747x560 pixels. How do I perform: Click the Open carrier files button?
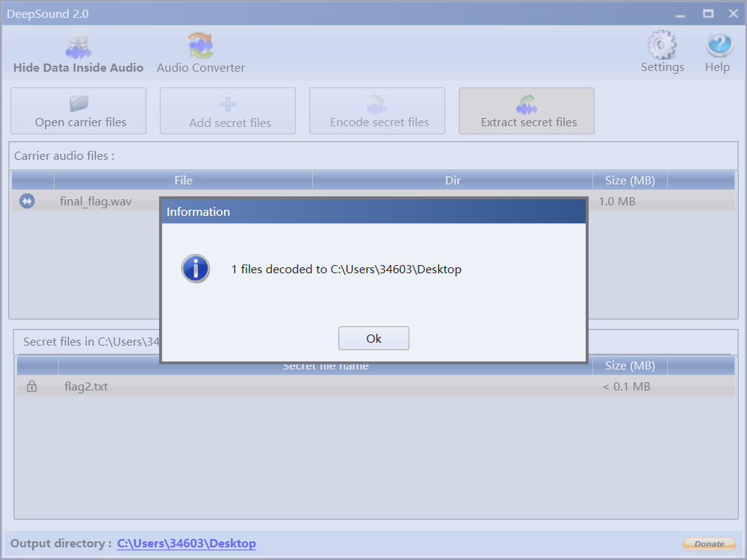coord(78,111)
